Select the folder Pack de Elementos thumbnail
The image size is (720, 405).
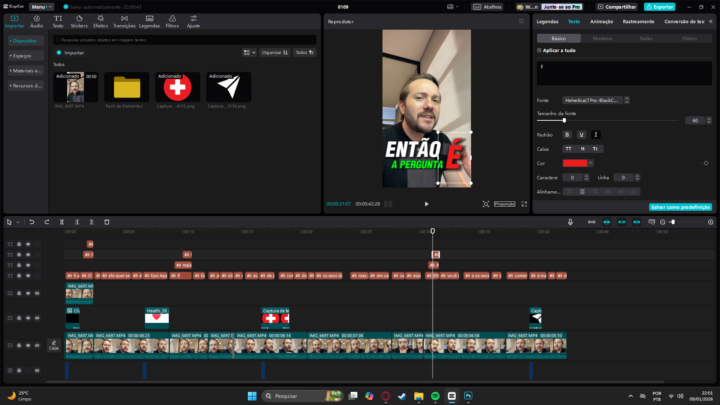pos(127,88)
